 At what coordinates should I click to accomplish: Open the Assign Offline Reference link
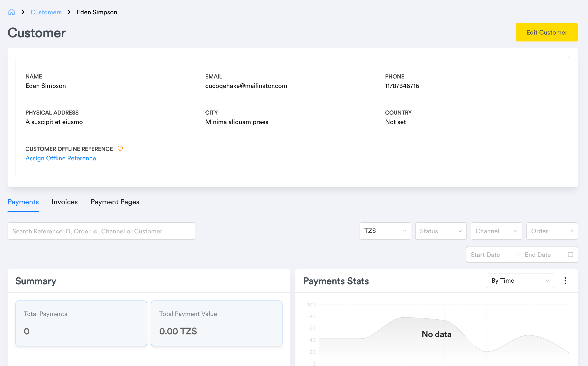point(61,158)
